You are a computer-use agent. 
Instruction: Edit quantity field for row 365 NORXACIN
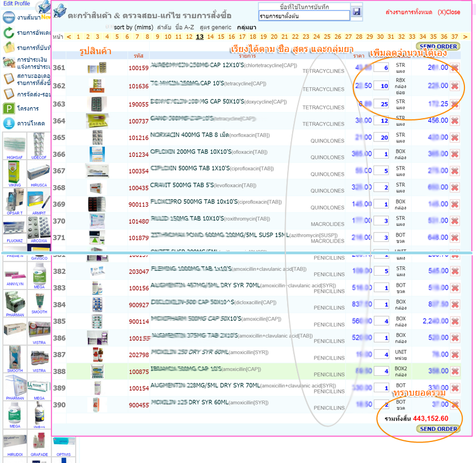click(x=381, y=138)
